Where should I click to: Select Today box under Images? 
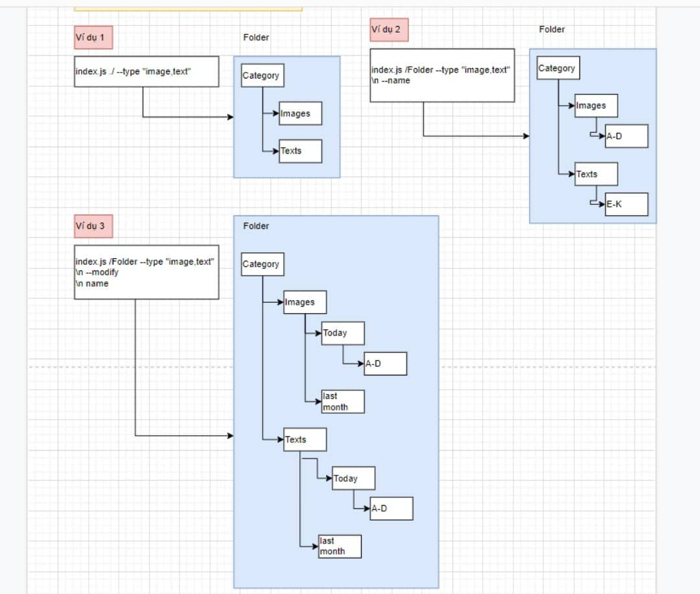click(x=343, y=333)
